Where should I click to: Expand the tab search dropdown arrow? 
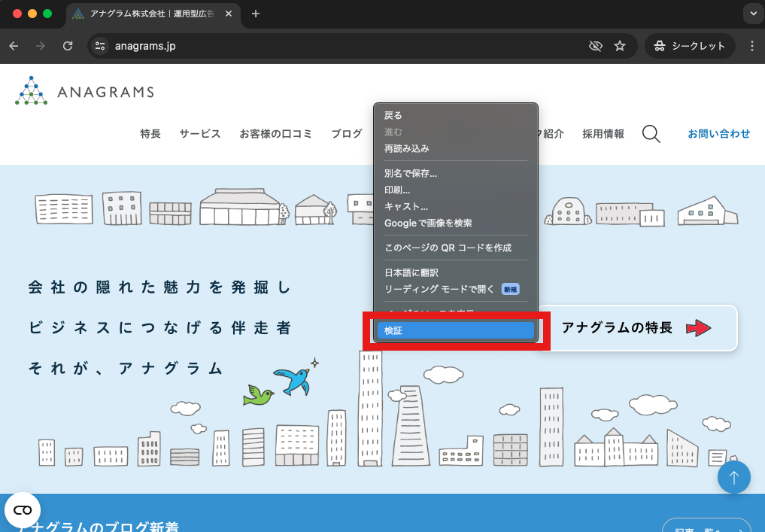[752, 14]
